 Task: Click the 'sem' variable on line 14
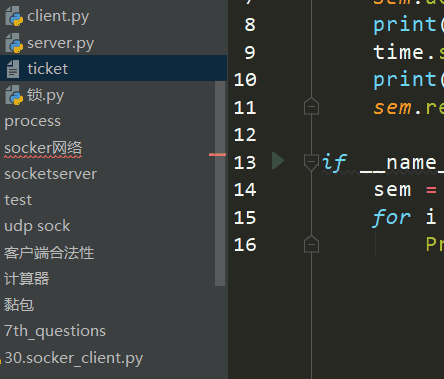click(x=392, y=190)
